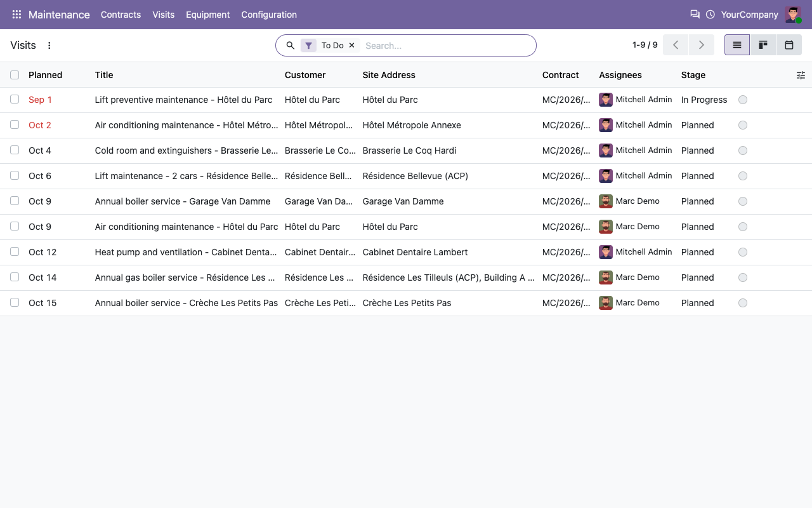Tick checkbox for Oct 15 visit
This screenshot has width=812, height=508.
pos(15,303)
